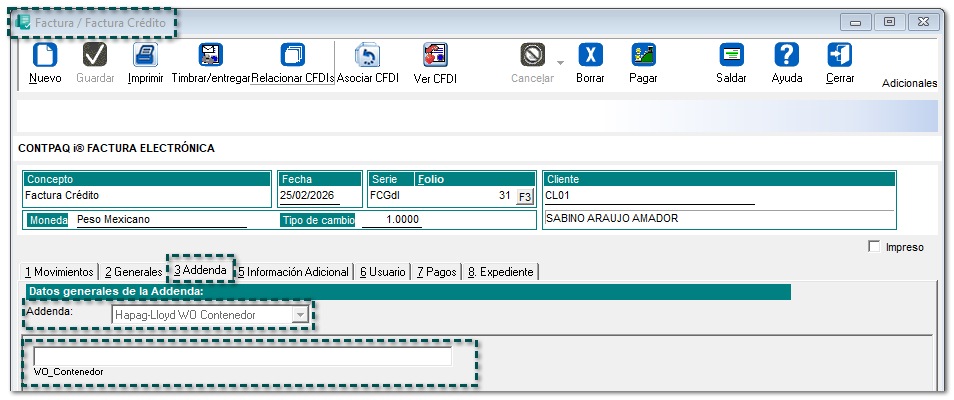The width and height of the screenshot is (954, 400).
Task: Click the Nuevo document icon
Action: coord(45,55)
